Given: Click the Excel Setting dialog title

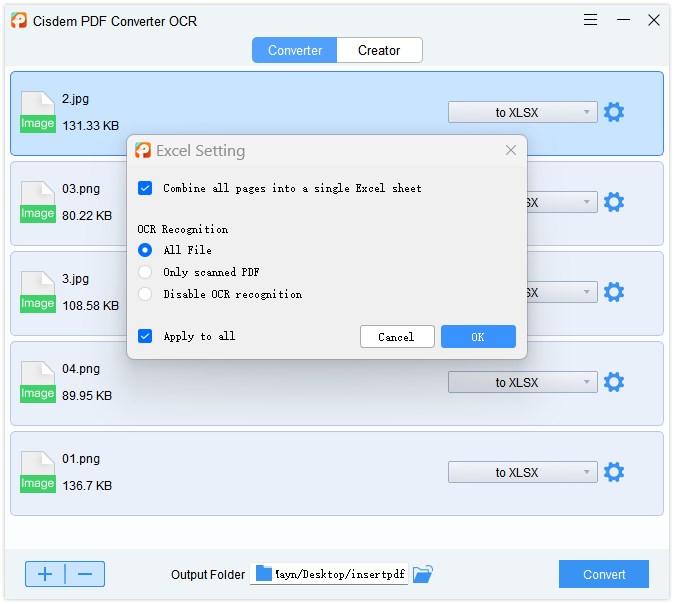Looking at the screenshot, I should coord(200,150).
